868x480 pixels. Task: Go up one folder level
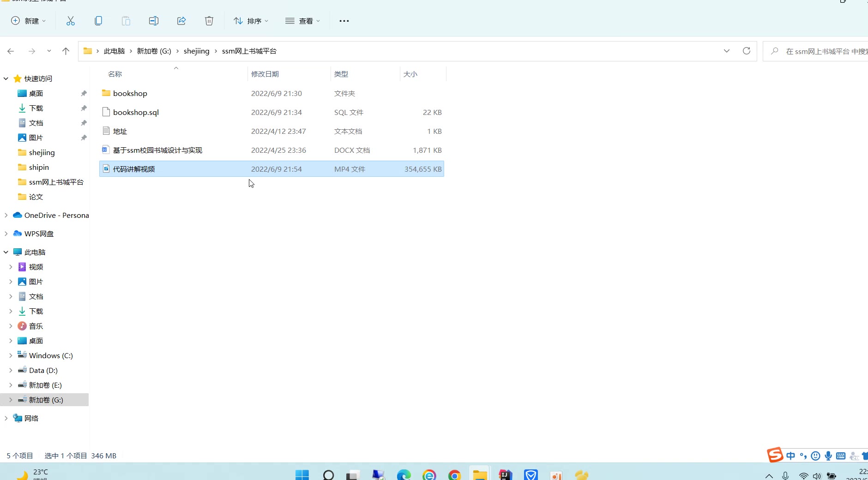point(66,51)
